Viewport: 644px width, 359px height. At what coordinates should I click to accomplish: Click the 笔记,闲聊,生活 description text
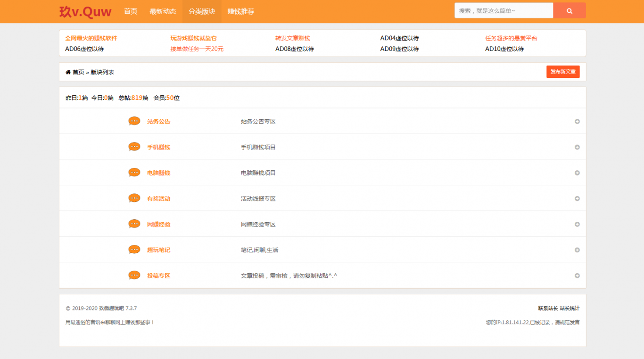point(259,250)
